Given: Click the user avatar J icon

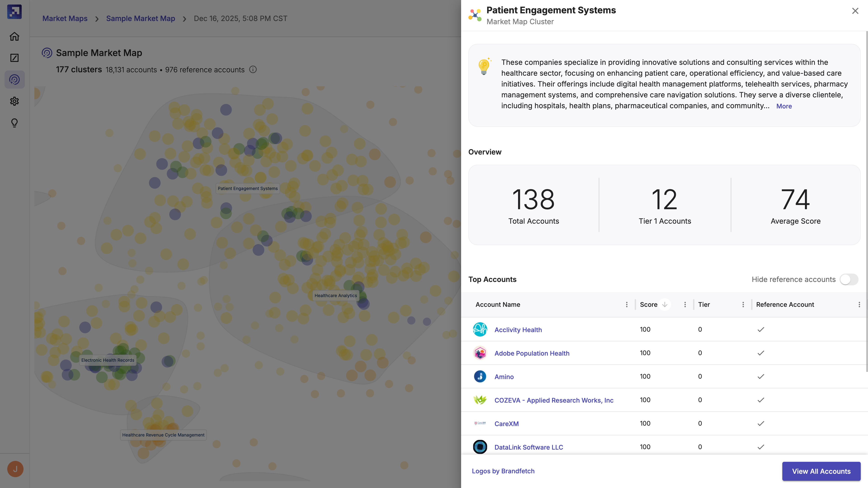Looking at the screenshot, I should [15, 469].
